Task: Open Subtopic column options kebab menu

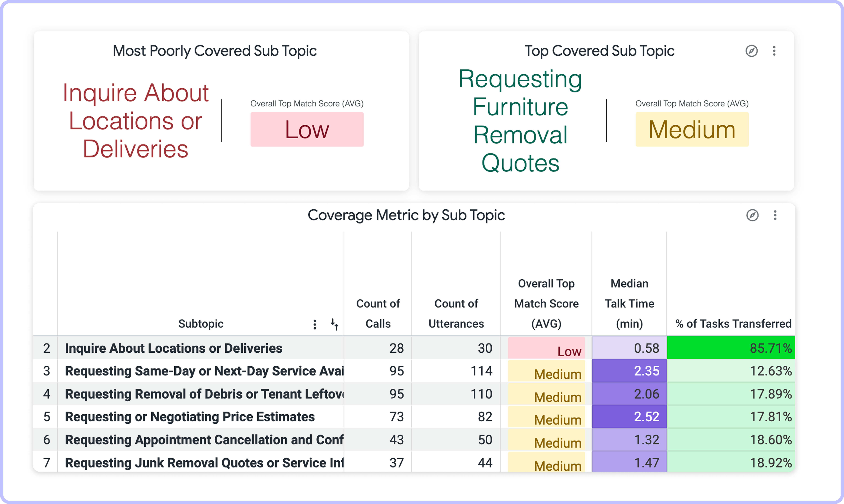Action: pos(315,324)
